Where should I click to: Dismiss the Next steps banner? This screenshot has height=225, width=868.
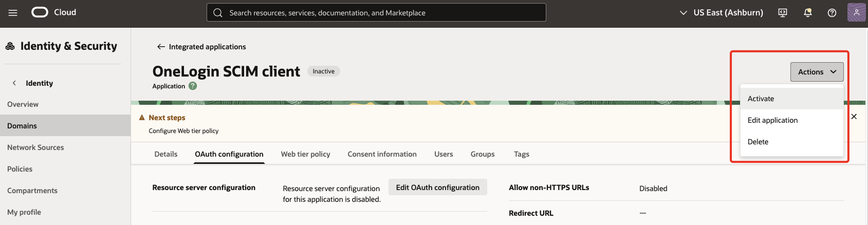[854, 117]
